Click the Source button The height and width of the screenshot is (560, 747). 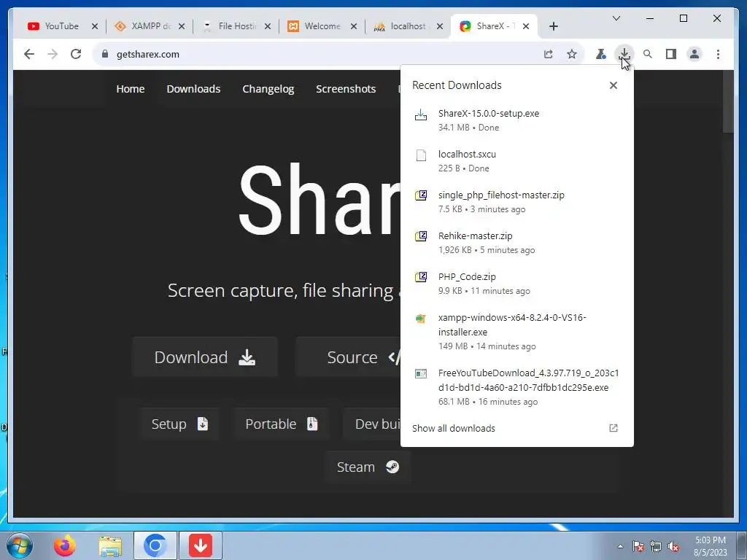pyautogui.click(x=348, y=357)
